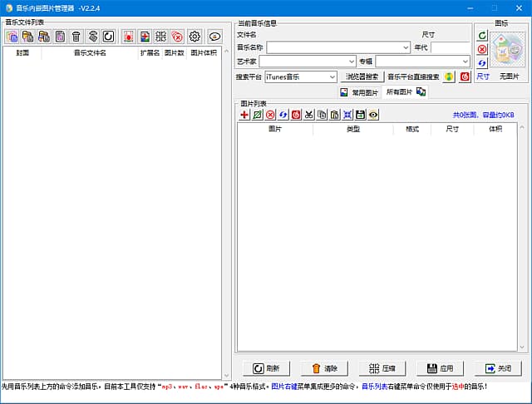Click the red plus add-image icon
Viewport: 532px width, 404px height.
244,115
